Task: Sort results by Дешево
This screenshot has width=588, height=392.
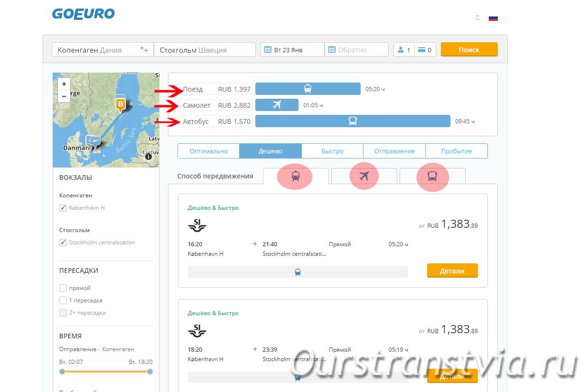Action: (x=271, y=151)
